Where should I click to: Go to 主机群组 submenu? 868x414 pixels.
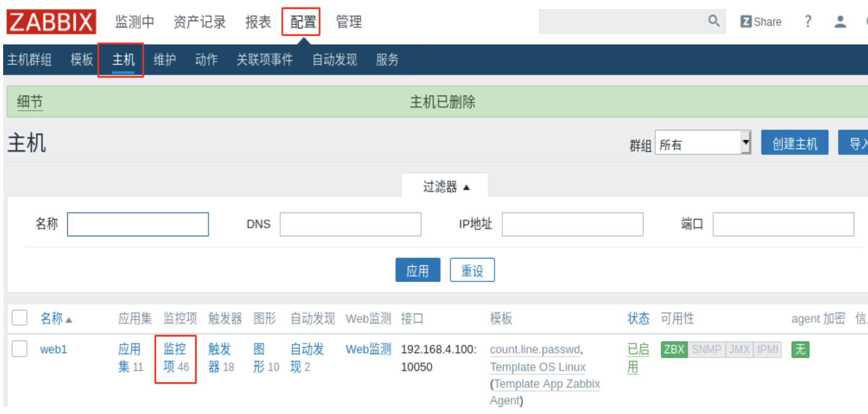pos(29,60)
